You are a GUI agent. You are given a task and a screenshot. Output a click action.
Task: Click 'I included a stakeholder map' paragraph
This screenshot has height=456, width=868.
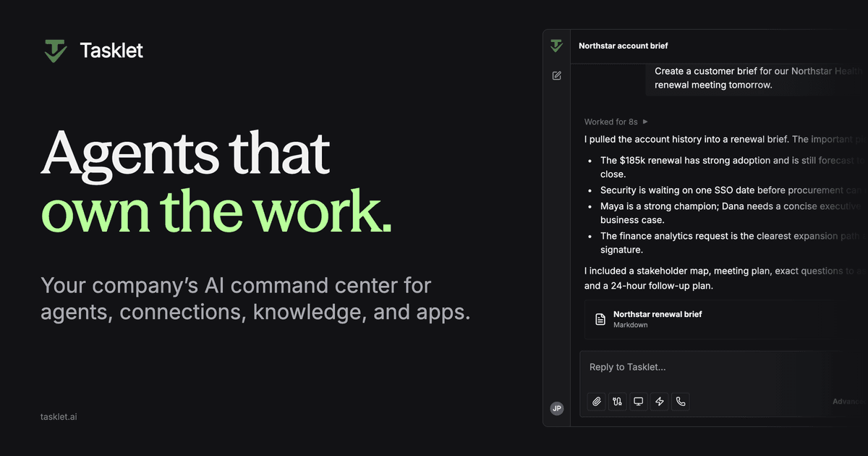(x=726, y=278)
